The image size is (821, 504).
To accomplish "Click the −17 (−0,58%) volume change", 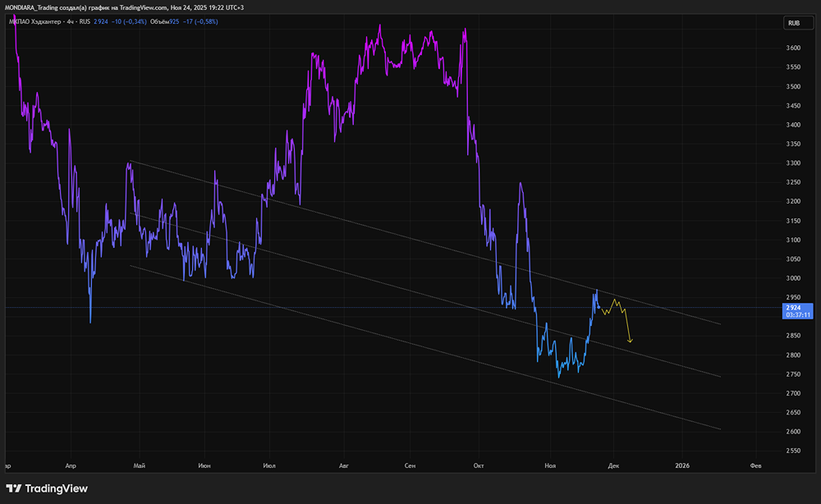I will tap(200, 22).
